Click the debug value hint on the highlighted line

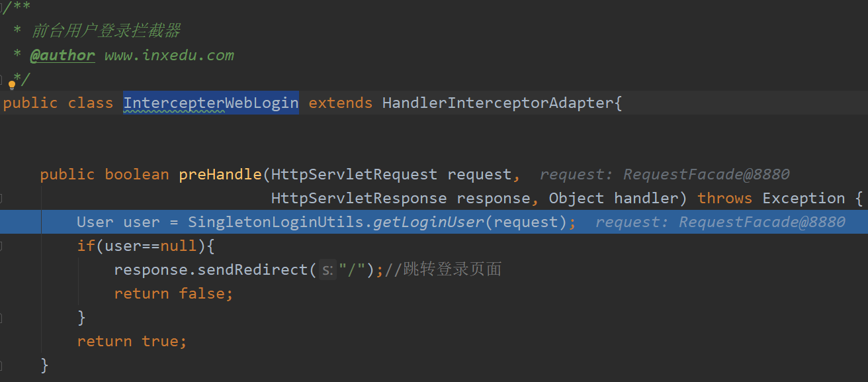(720, 222)
